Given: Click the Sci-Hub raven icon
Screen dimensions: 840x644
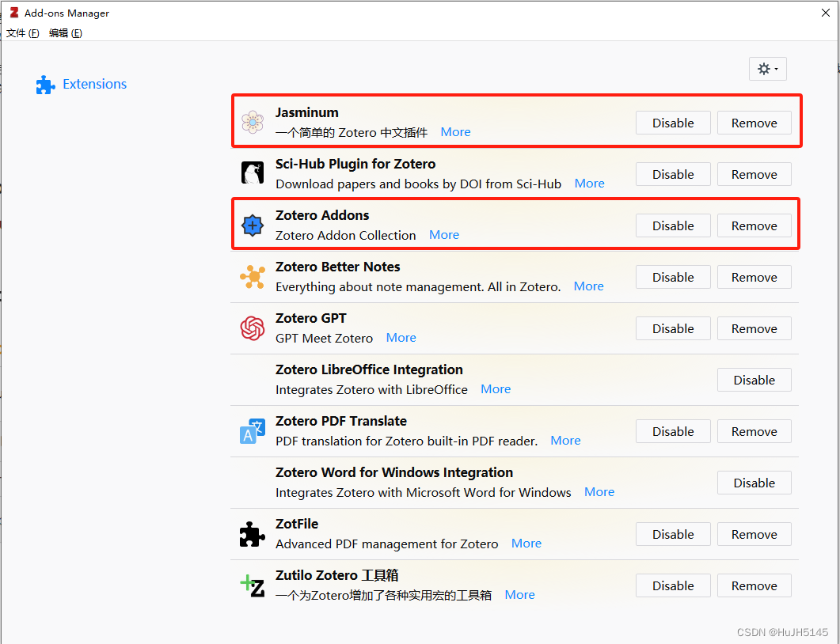Looking at the screenshot, I should [x=253, y=173].
